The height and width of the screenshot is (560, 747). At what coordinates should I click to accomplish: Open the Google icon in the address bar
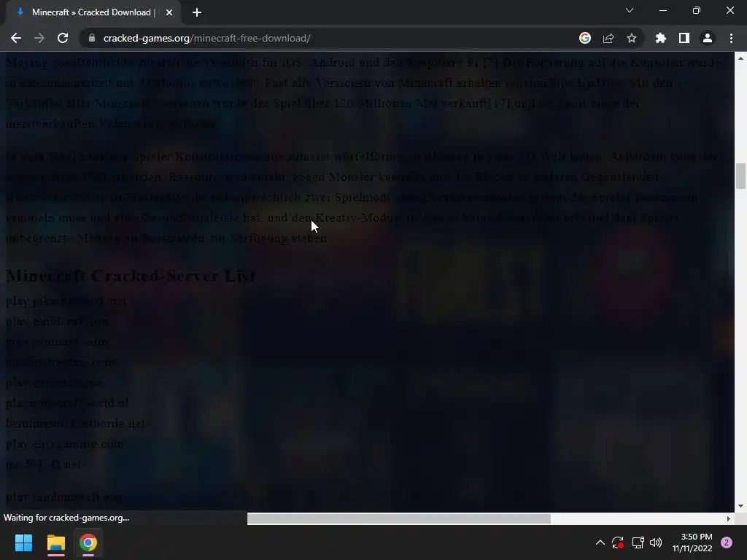(x=585, y=38)
